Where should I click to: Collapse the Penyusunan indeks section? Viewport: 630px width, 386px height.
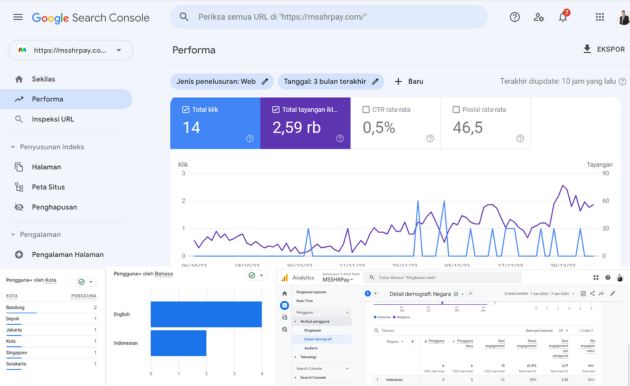[x=13, y=147]
